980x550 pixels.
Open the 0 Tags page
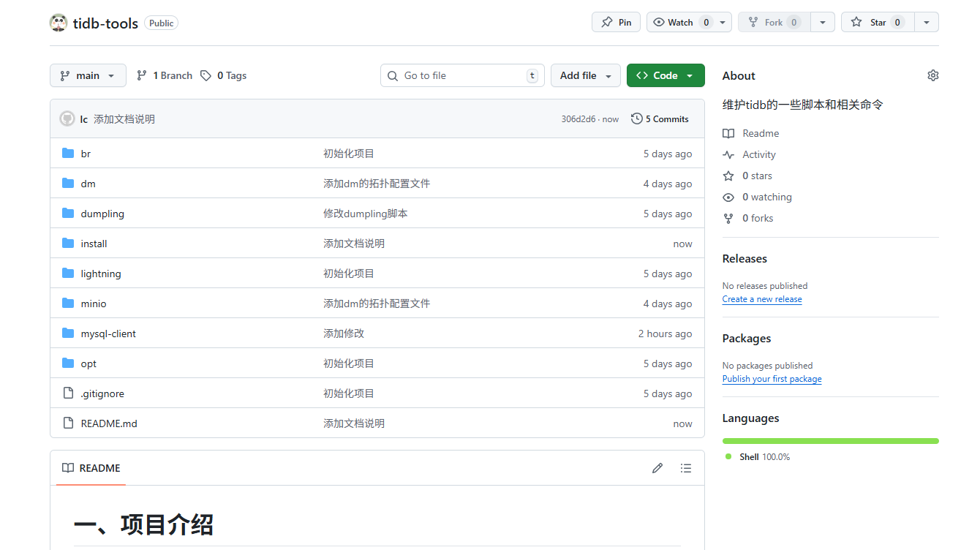224,75
